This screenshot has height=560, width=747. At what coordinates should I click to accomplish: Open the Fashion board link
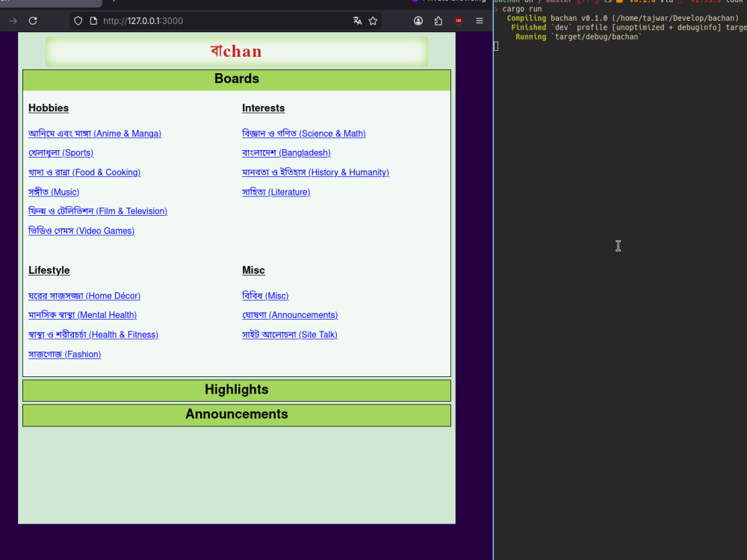click(65, 354)
